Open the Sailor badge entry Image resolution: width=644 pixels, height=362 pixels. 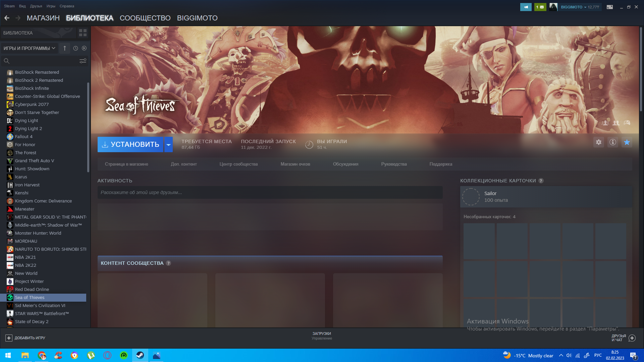546,197
